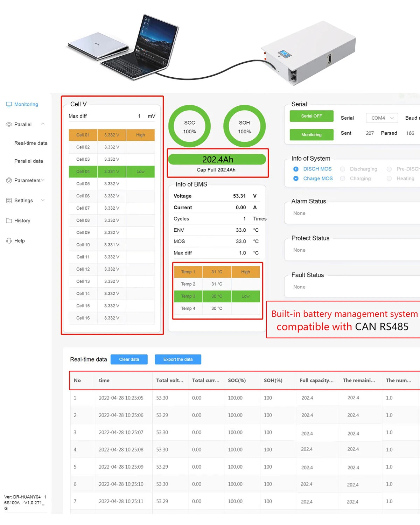Click the Serial OFF green button
420x525 pixels.
coord(311,116)
